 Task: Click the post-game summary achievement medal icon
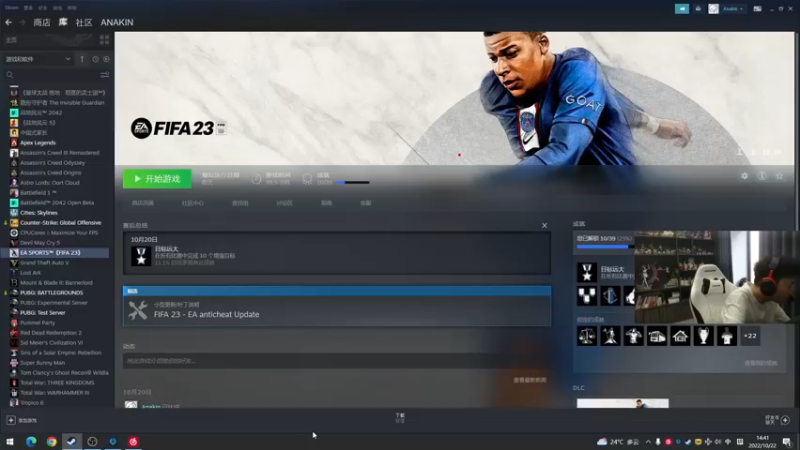pyautogui.click(x=141, y=256)
